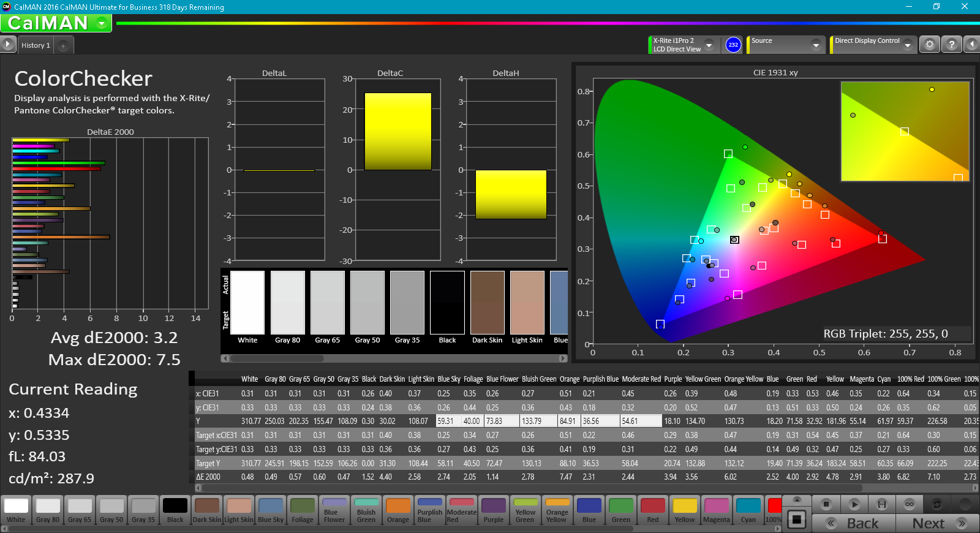Click the DeltaC yellow bar chart
Viewport: 980px width, 533px height.
tap(398, 131)
